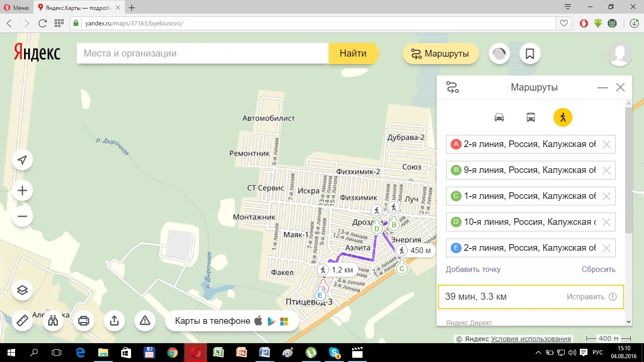Click the green download arrow extension icon

click(598, 23)
